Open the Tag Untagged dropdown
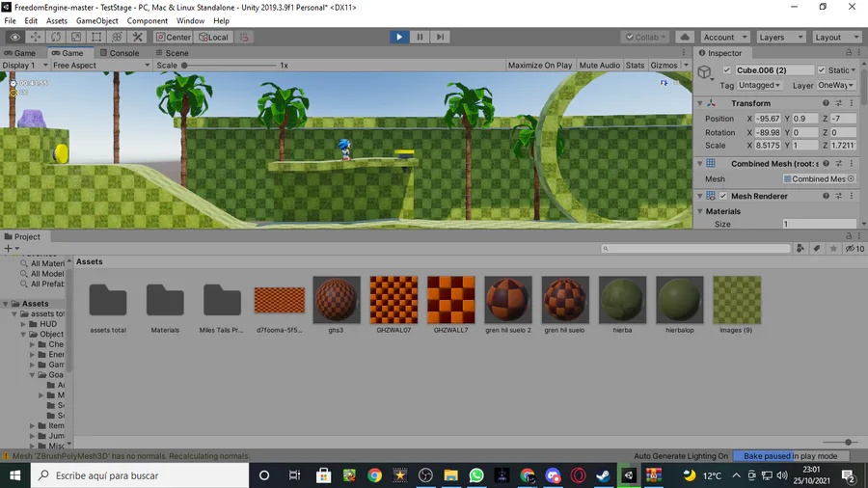 tap(760, 85)
